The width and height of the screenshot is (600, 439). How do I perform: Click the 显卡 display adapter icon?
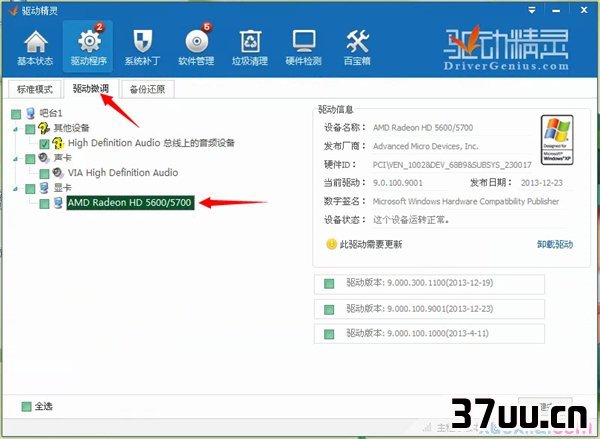coord(44,188)
